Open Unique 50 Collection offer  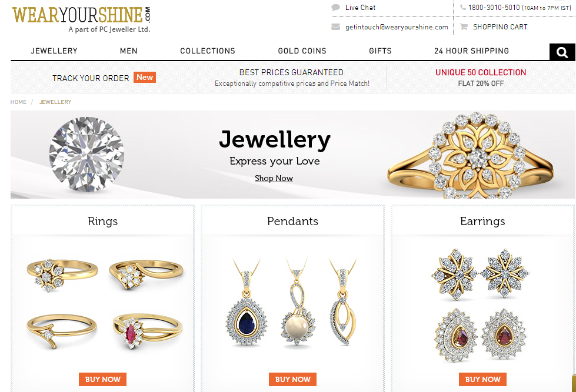pyautogui.click(x=481, y=72)
